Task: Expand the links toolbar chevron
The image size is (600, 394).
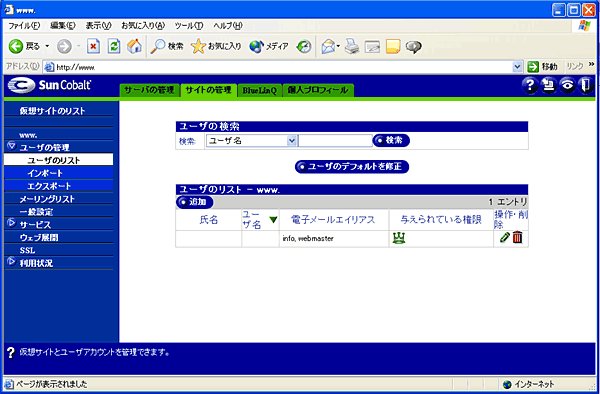Action: [592, 64]
